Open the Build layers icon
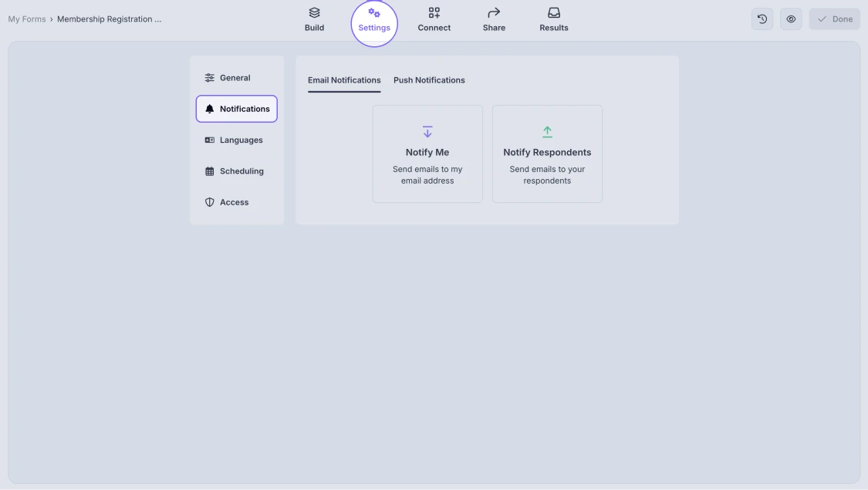 point(314,13)
